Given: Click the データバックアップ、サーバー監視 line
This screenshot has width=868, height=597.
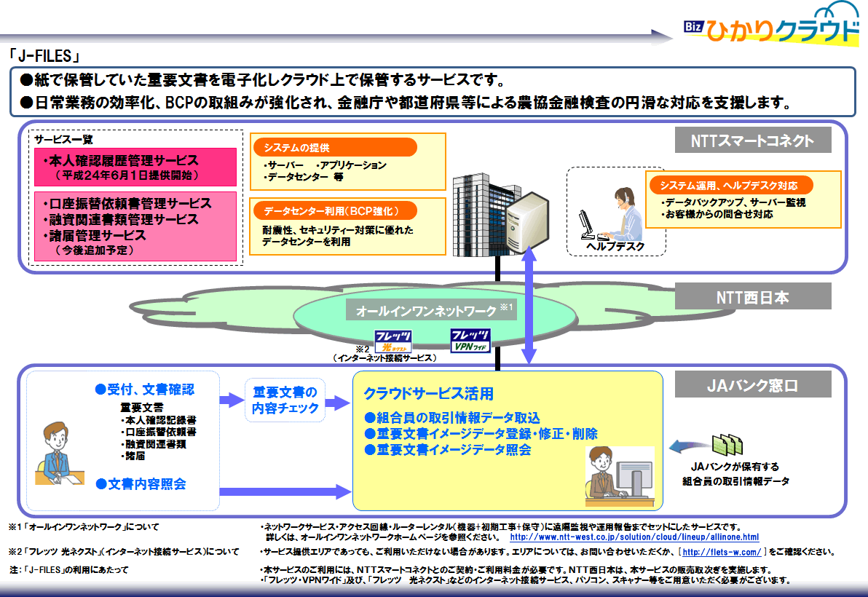Looking at the screenshot, I should click(733, 202).
